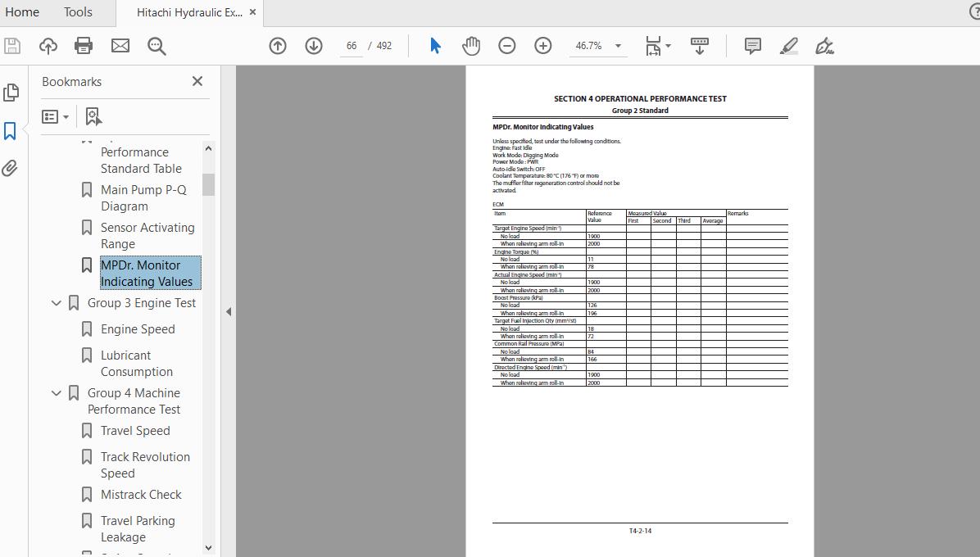
Task: Open the zoom percentage dropdown
Action: [618, 46]
